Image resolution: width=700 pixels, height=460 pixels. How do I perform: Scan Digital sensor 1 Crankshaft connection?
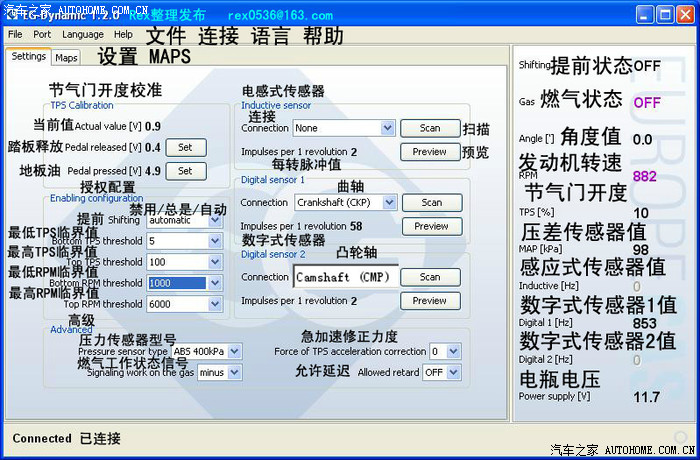430,202
